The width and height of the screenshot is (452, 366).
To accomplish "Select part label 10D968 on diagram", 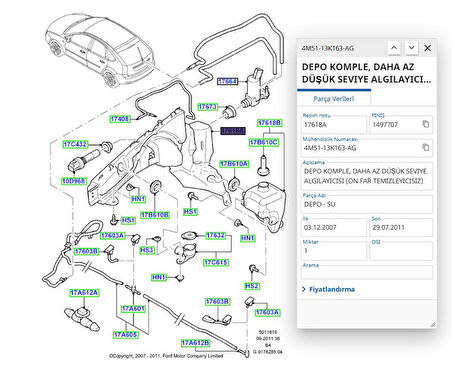I will coord(74,181).
